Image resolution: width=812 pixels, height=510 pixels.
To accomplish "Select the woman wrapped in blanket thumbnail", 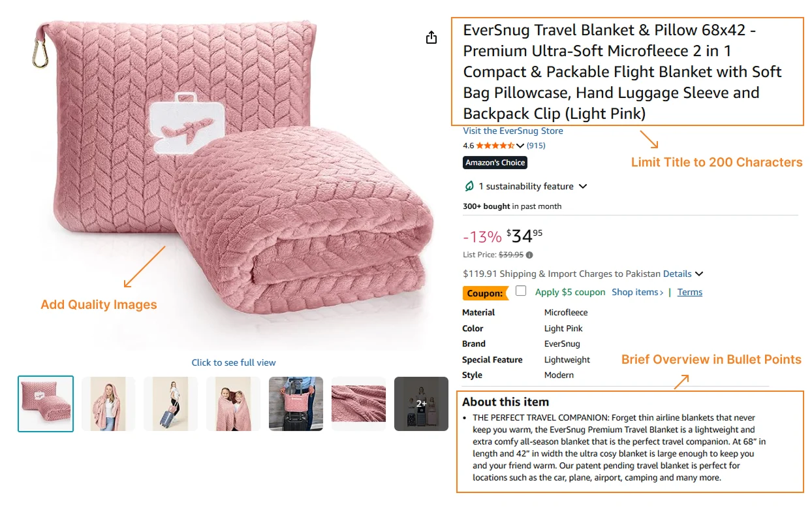I will point(108,404).
